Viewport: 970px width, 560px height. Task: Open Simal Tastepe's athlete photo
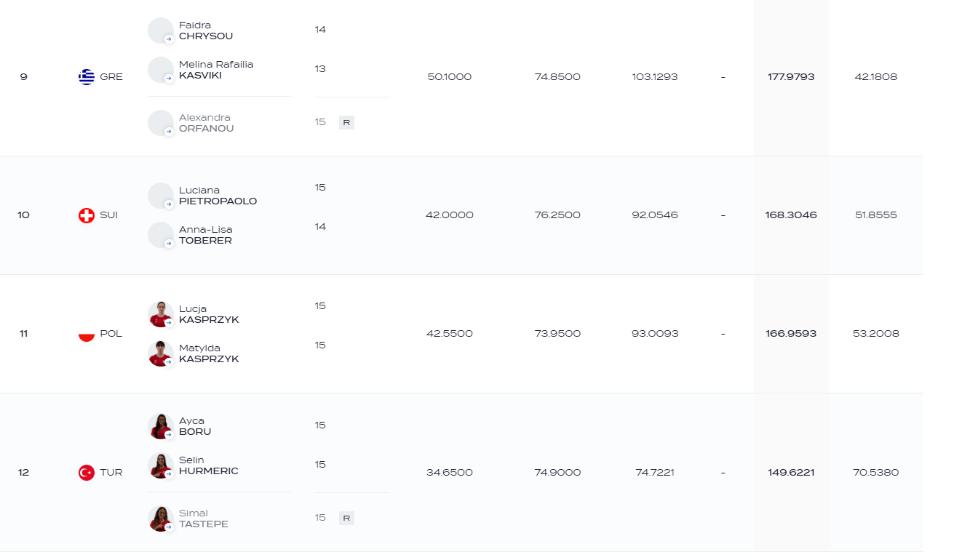pyautogui.click(x=161, y=519)
